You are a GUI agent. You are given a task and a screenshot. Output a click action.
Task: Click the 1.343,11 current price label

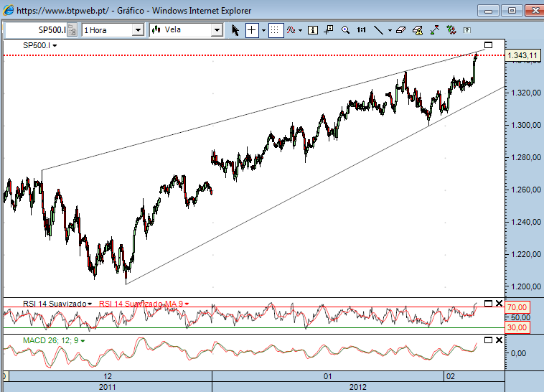point(522,55)
